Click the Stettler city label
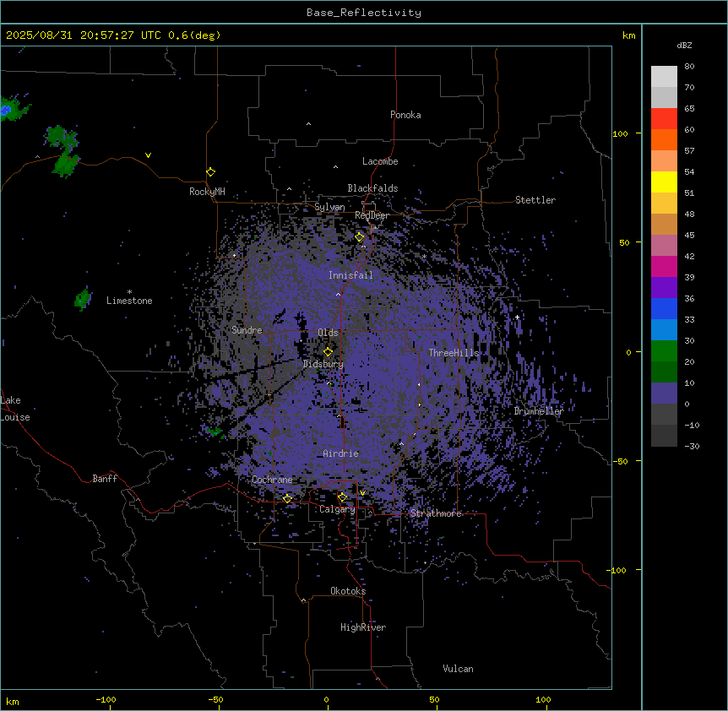The height and width of the screenshot is (711, 728). click(535, 200)
